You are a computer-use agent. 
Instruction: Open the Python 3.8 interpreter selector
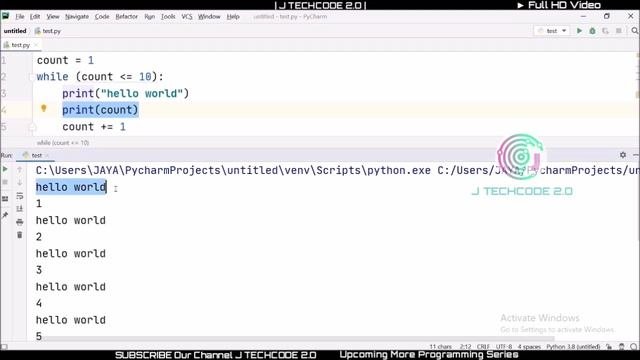click(573, 347)
